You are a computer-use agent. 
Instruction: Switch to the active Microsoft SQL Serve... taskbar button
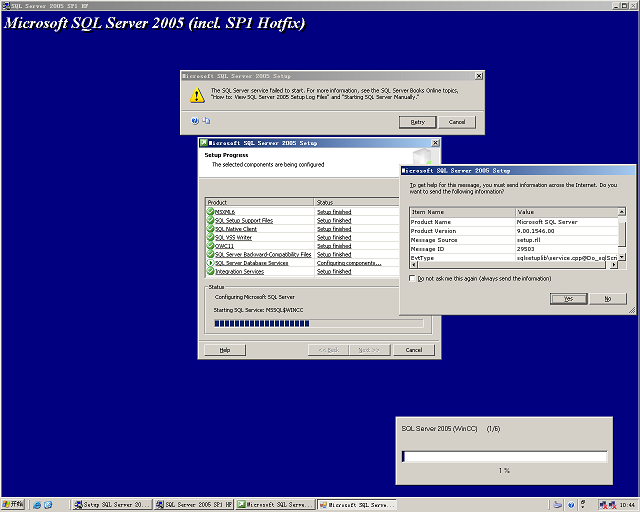pyautogui.click(x=358, y=505)
